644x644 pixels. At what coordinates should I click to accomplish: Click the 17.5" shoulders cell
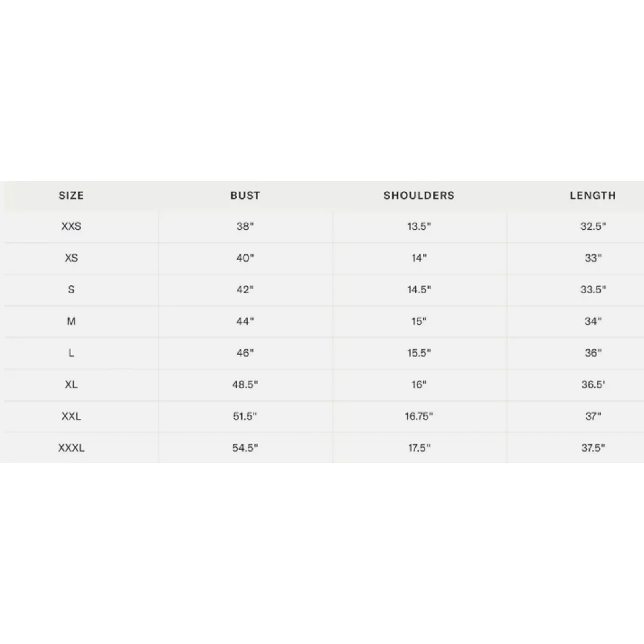tap(419, 448)
